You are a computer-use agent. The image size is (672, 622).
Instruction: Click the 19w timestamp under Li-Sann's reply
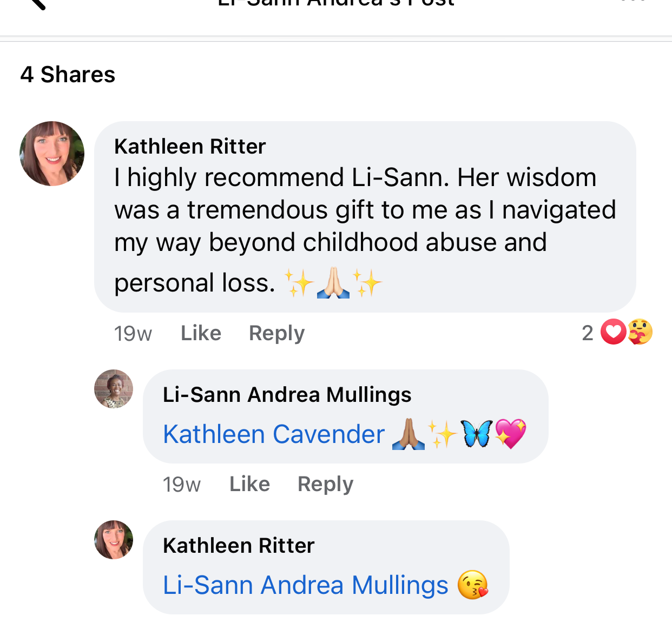[182, 485]
